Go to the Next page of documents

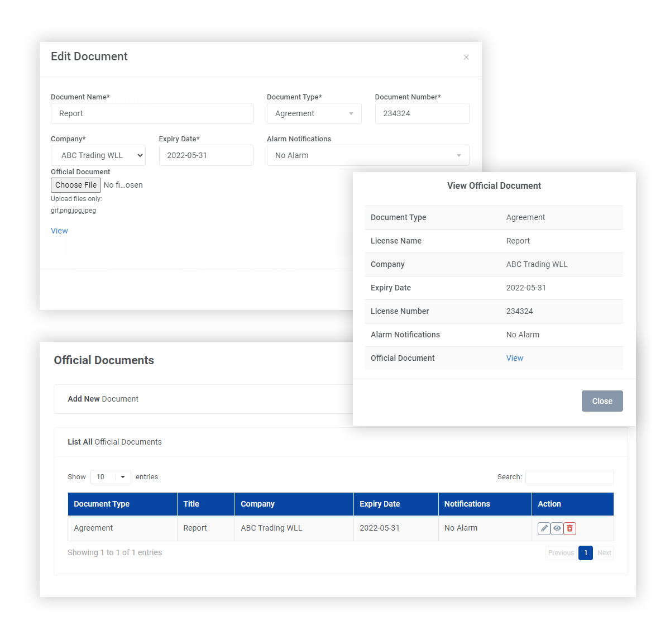point(604,552)
